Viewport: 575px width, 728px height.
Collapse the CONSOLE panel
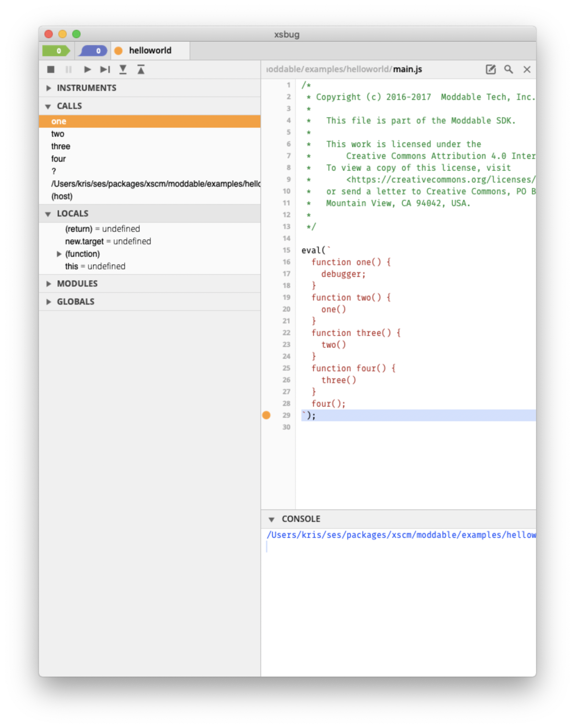(x=272, y=519)
